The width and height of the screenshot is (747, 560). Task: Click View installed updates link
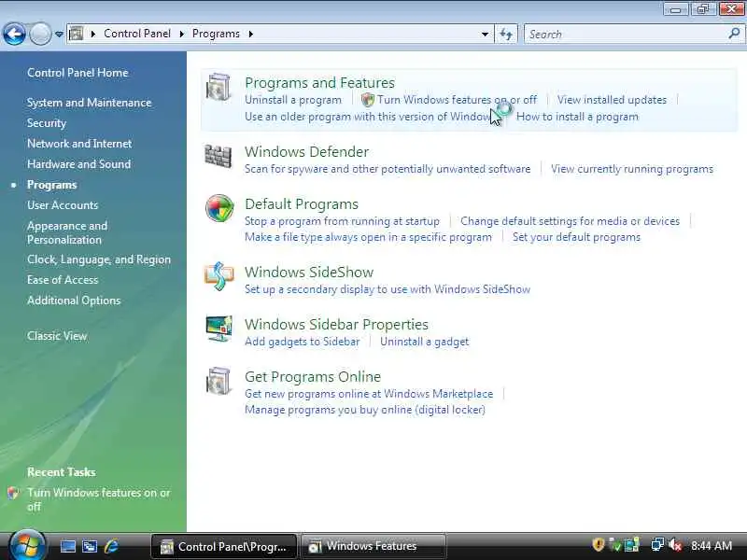tap(613, 100)
